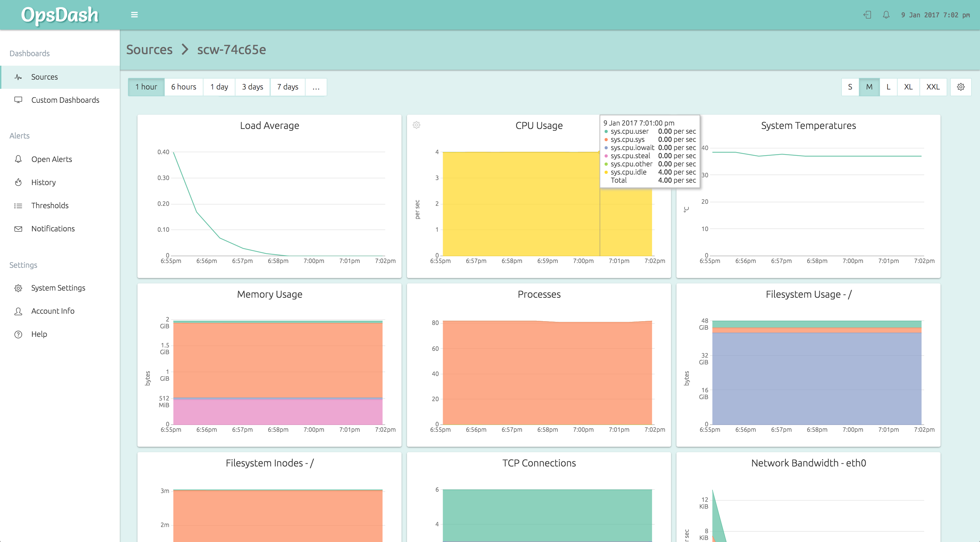The width and height of the screenshot is (980, 542).
Task: Open Notifications settings page
Action: point(60,229)
